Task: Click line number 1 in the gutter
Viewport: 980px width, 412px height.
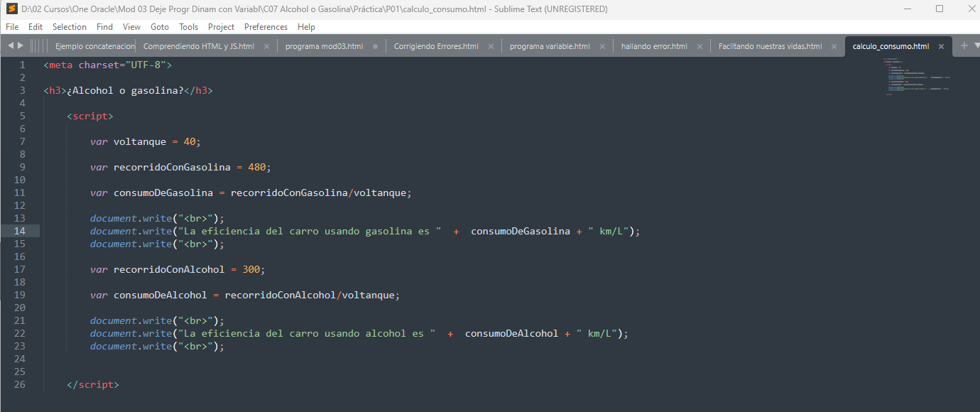Action: click(22, 65)
